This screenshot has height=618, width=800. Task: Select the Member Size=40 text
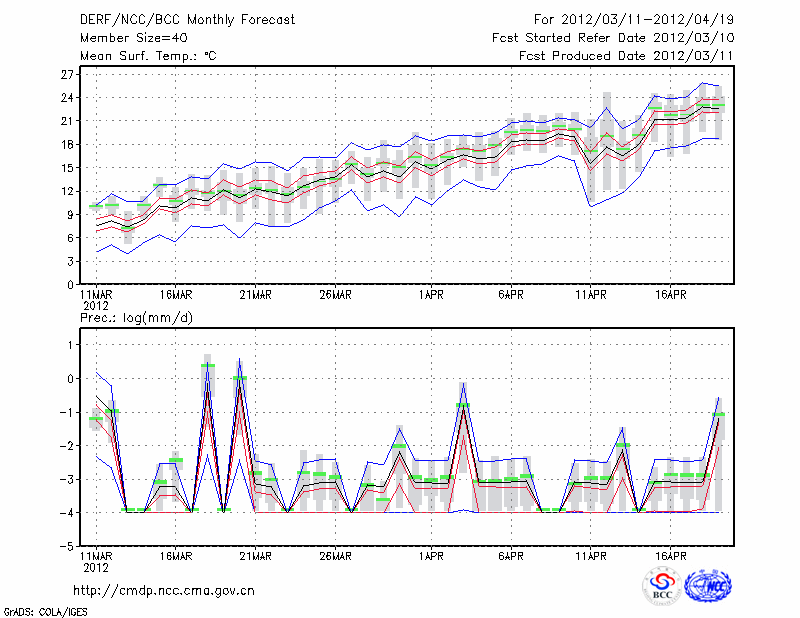click(x=132, y=38)
